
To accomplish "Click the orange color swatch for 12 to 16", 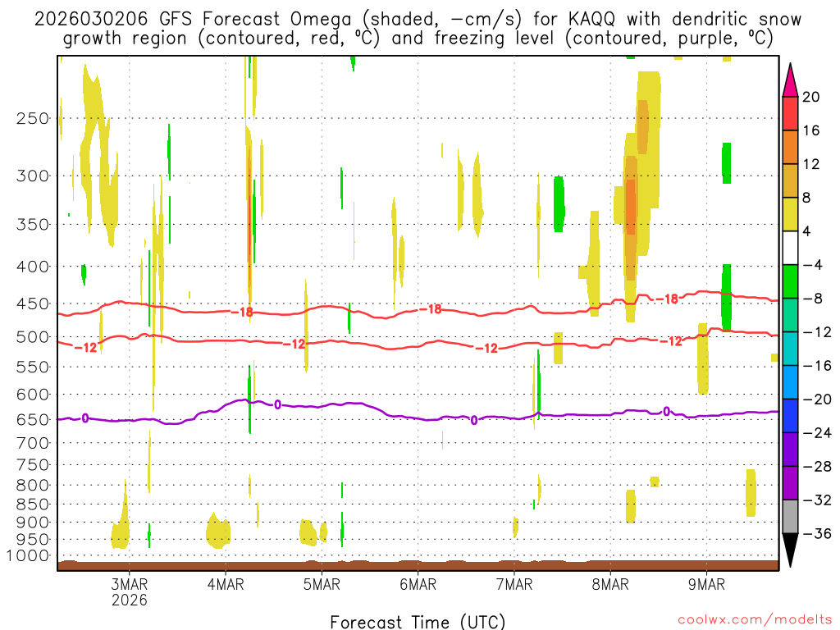I will click(x=790, y=148).
